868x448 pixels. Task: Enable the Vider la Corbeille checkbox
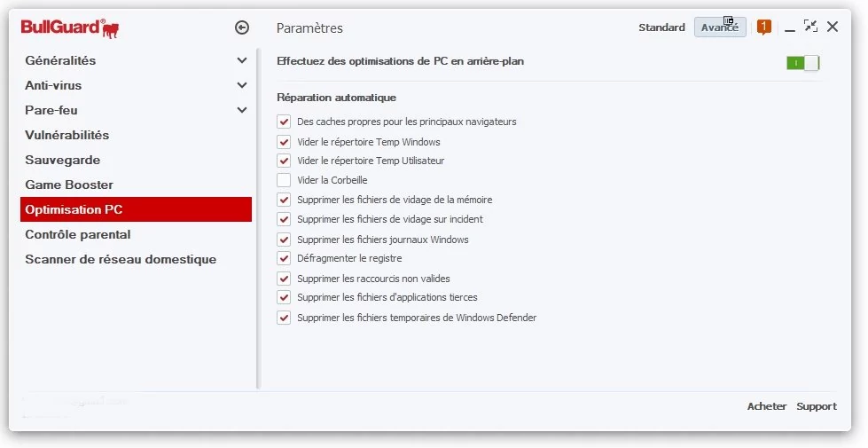coord(284,180)
